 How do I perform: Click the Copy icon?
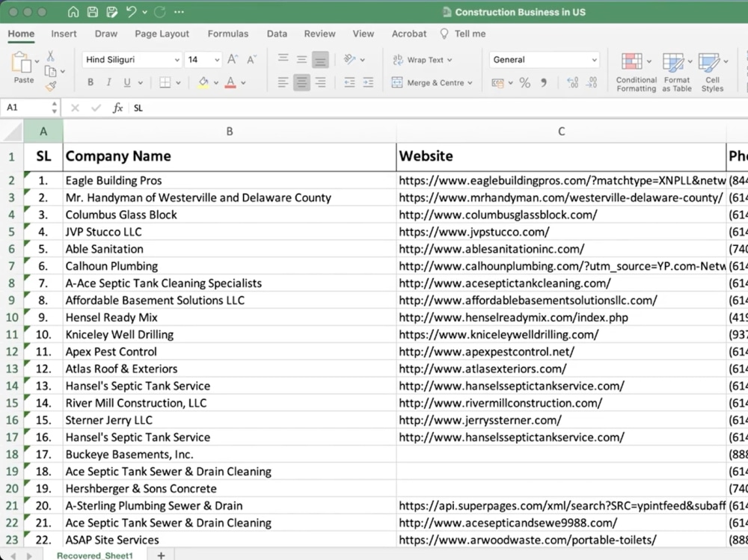pos(50,72)
